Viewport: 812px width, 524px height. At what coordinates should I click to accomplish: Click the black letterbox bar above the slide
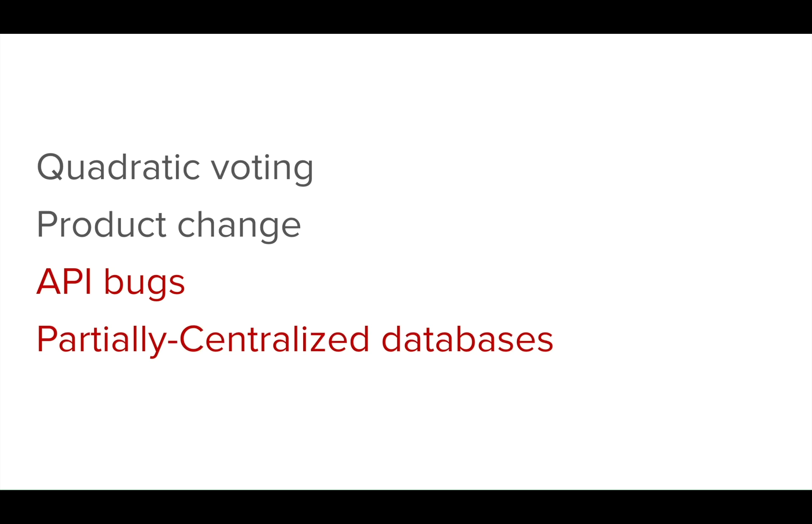point(406,17)
